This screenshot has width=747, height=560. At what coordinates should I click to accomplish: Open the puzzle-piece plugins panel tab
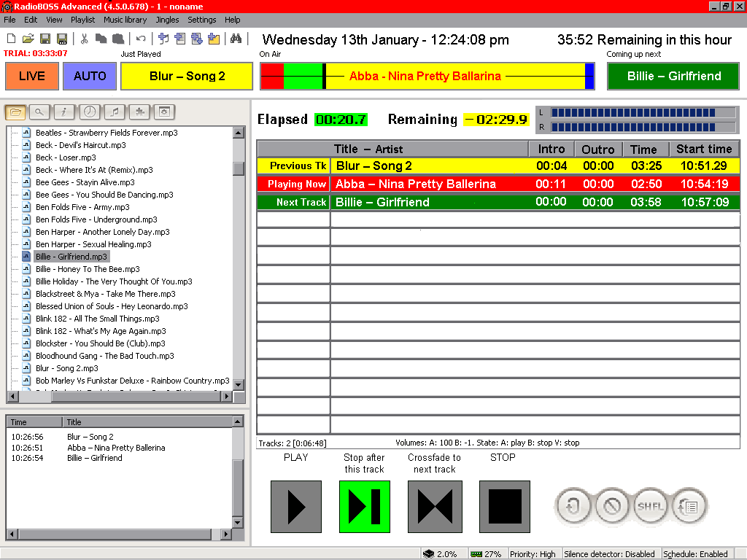pos(139,112)
